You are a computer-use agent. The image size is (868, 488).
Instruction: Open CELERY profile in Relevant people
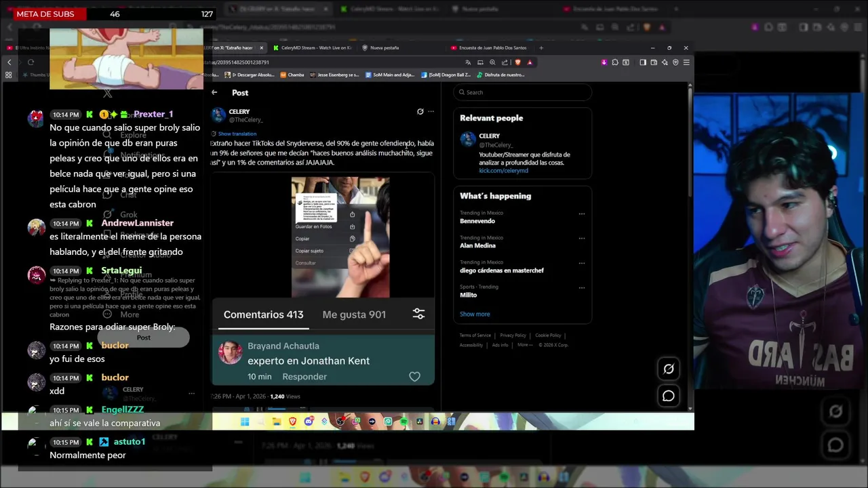point(522,152)
